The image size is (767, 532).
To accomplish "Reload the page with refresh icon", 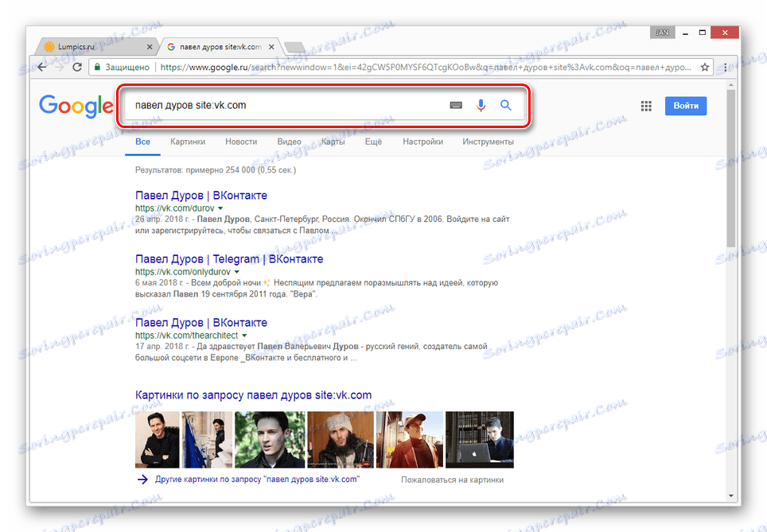I will click(x=77, y=67).
